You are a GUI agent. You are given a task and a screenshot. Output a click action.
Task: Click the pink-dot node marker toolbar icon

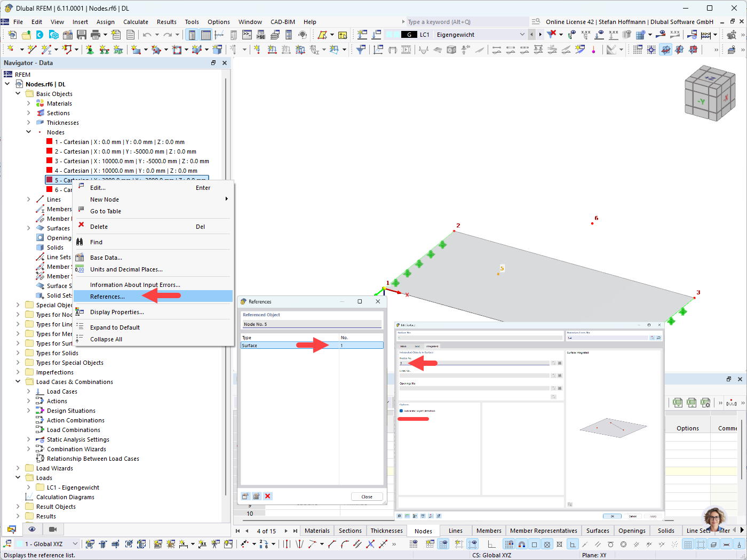click(x=593, y=50)
